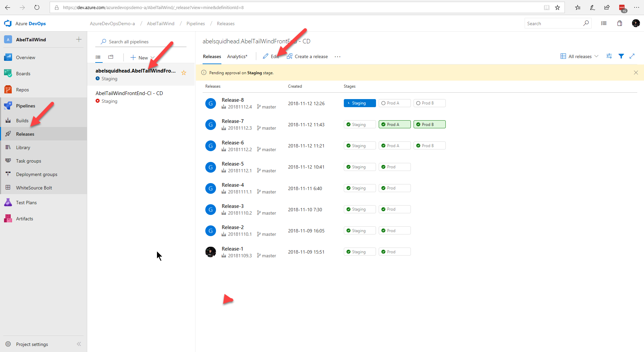This screenshot has width=644, height=352.
Task: Toggle favorite star for abelsquidhead pipeline
Action: pos(184,73)
